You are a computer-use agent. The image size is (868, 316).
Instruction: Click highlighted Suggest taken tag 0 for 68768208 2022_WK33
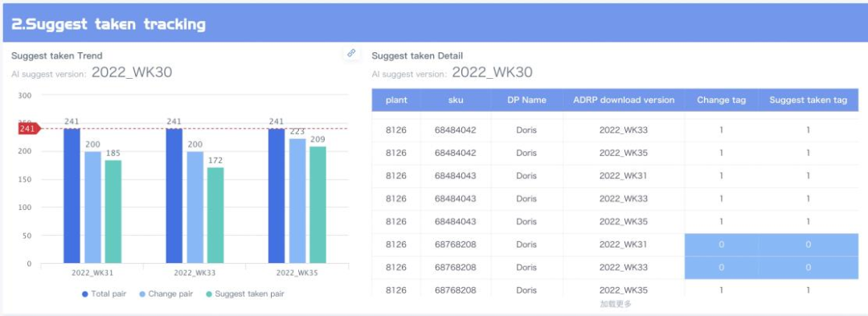point(809,267)
